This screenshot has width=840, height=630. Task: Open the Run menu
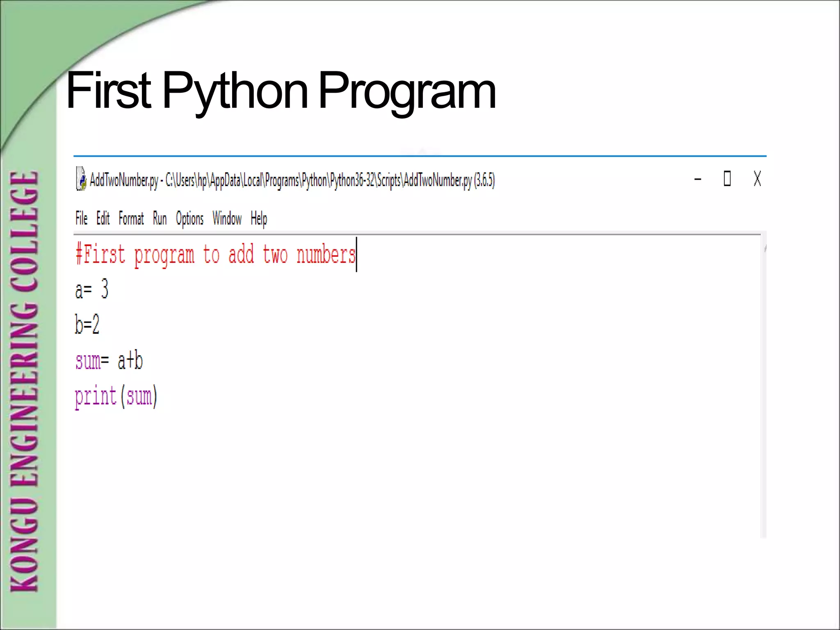point(160,218)
